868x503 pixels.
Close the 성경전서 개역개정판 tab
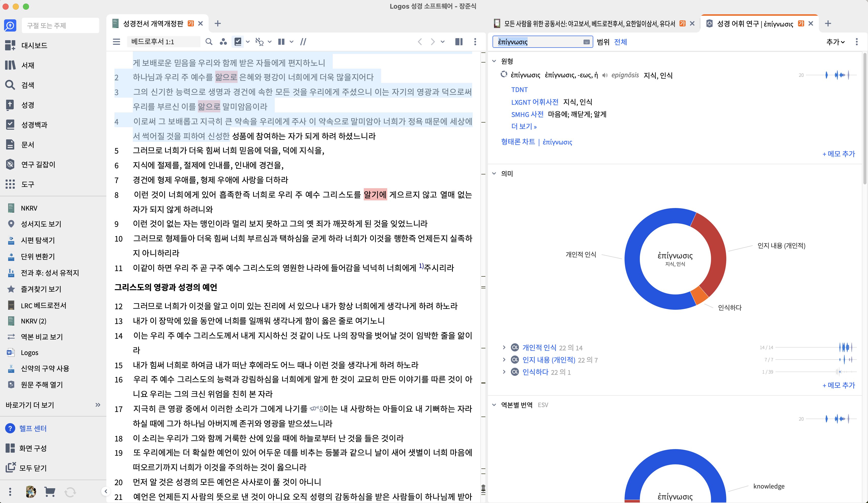200,23
